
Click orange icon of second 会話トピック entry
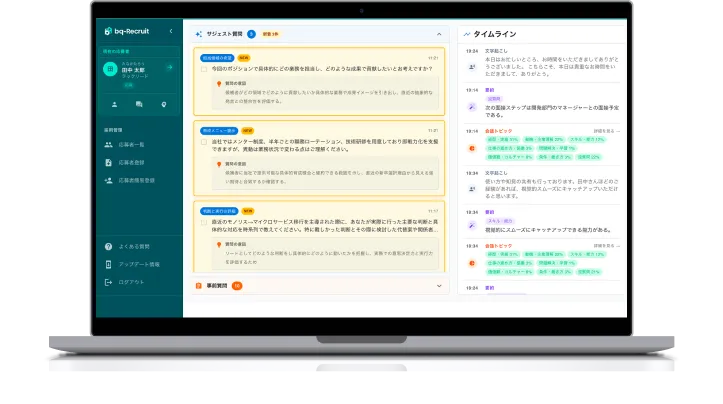click(472, 263)
